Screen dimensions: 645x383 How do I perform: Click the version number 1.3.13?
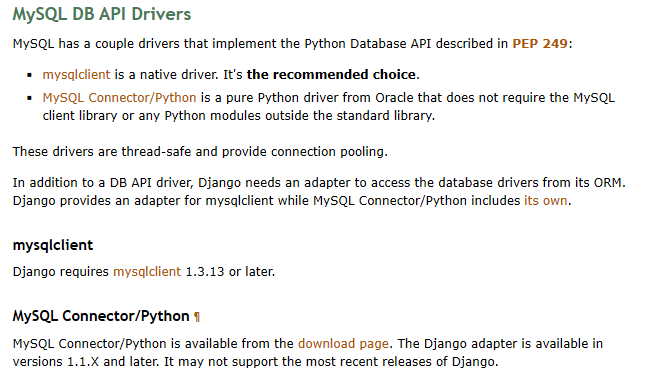pyautogui.click(x=205, y=272)
